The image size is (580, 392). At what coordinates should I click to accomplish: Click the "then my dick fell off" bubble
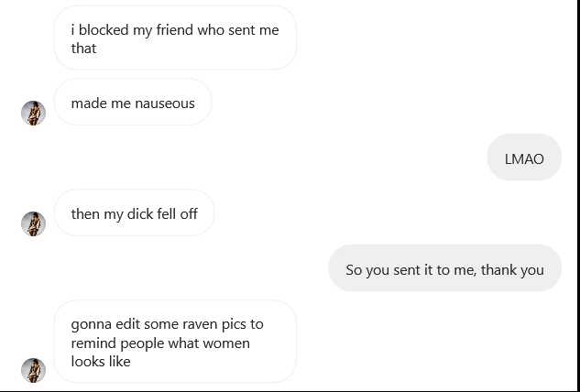point(135,213)
